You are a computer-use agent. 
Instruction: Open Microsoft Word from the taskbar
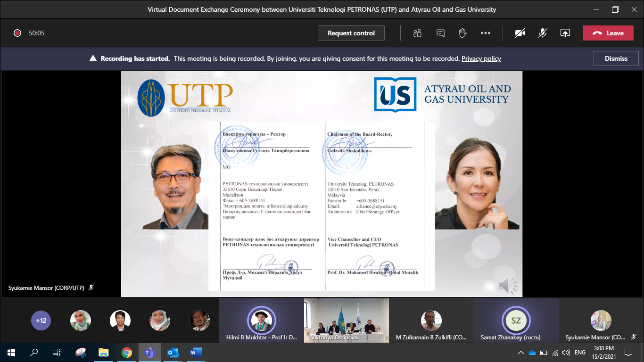pos(195,352)
